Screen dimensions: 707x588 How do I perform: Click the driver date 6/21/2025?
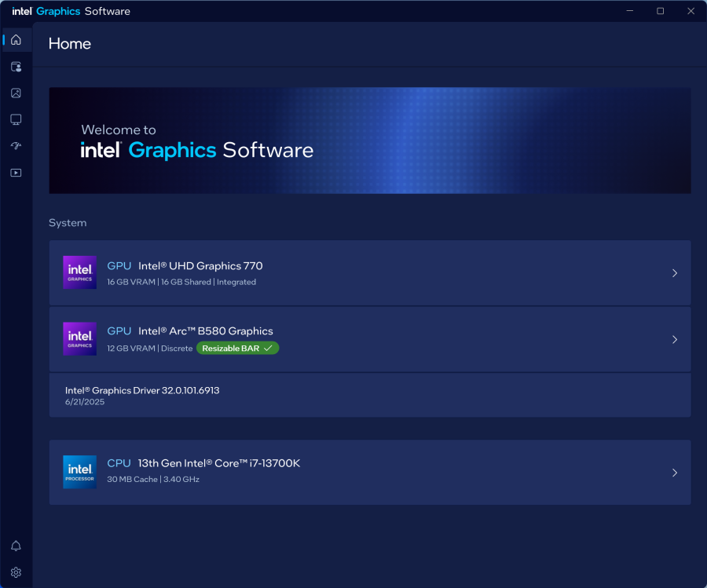coord(85,402)
